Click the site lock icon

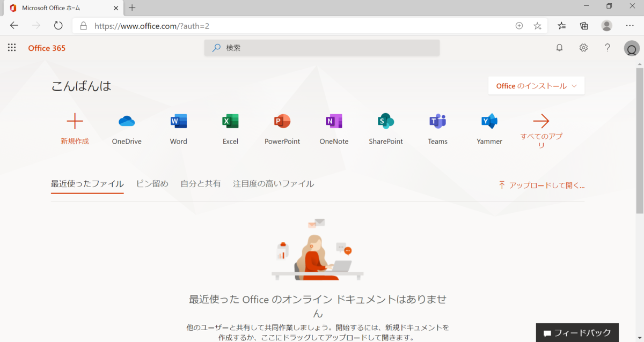click(x=83, y=26)
